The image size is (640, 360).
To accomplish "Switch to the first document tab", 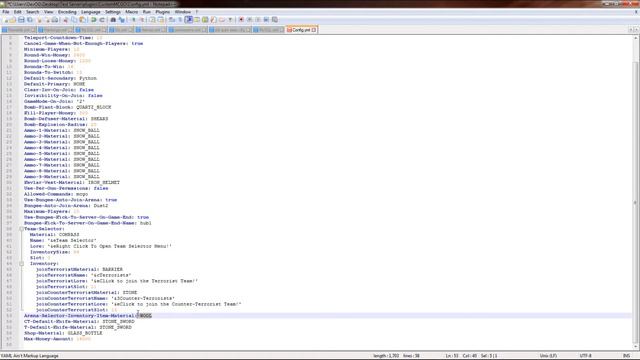I will tap(19, 30).
